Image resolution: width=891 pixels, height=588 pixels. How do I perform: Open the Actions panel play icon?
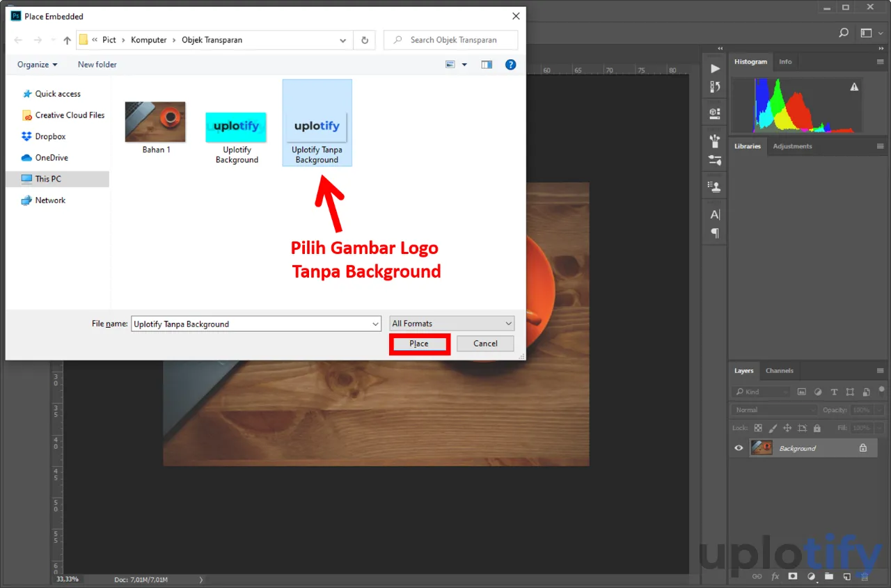[715, 68]
